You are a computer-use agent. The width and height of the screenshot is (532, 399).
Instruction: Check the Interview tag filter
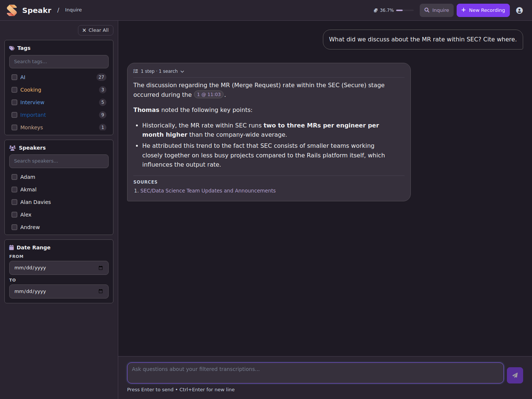pyautogui.click(x=14, y=102)
